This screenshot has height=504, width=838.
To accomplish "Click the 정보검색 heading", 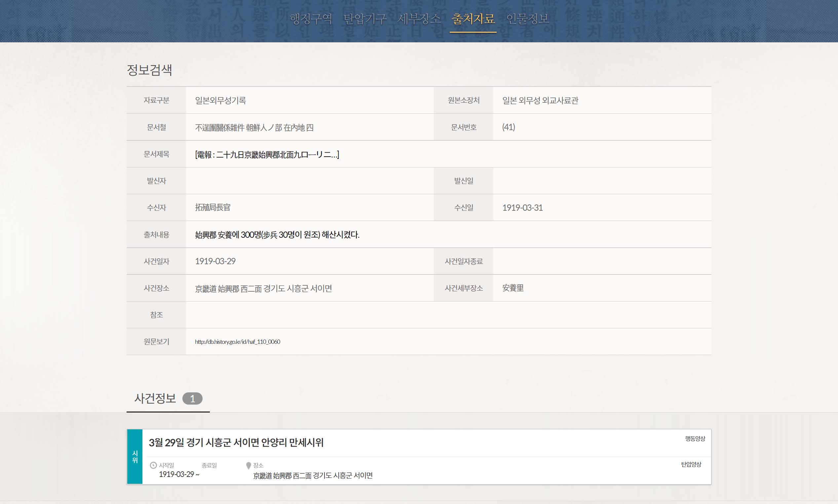I will click(x=149, y=70).
